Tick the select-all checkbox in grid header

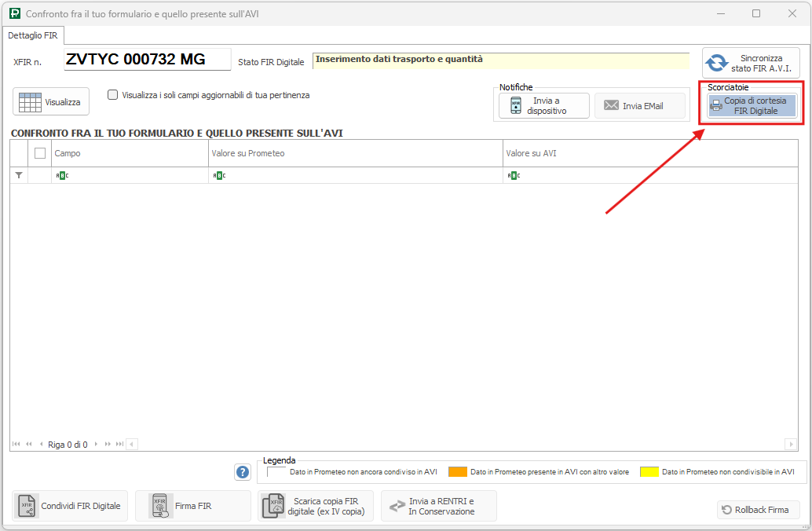40,153
